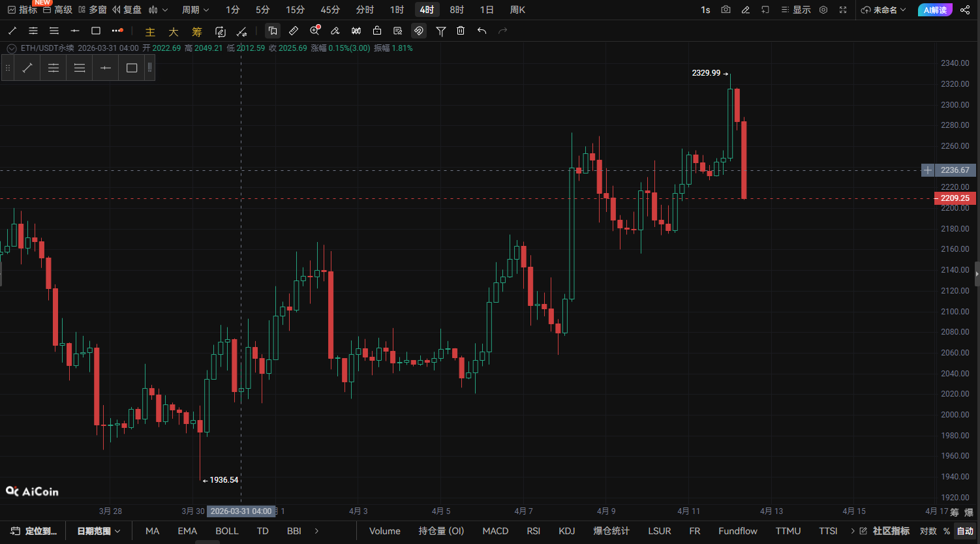This screenshot has height=544, width=980.
Task: Expand more sub-indicators arrow after TTSI
Action: coord(853,531)
